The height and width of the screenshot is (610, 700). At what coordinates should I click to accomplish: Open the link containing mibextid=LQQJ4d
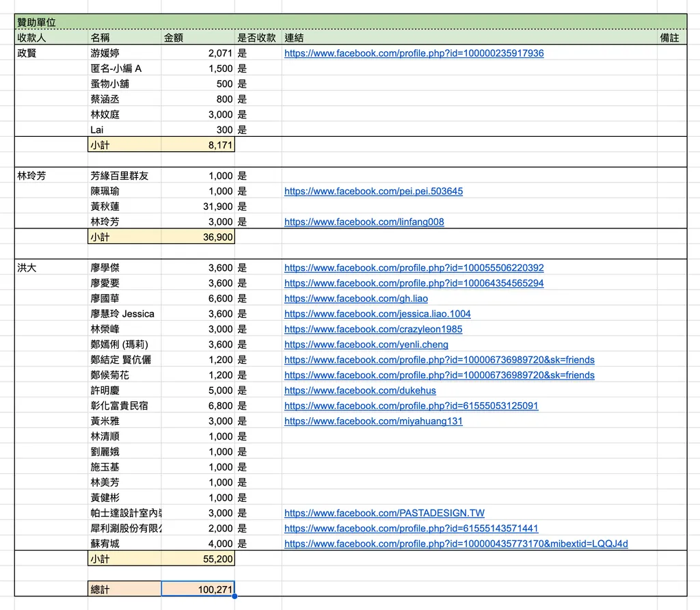click(x=456, y=544)
